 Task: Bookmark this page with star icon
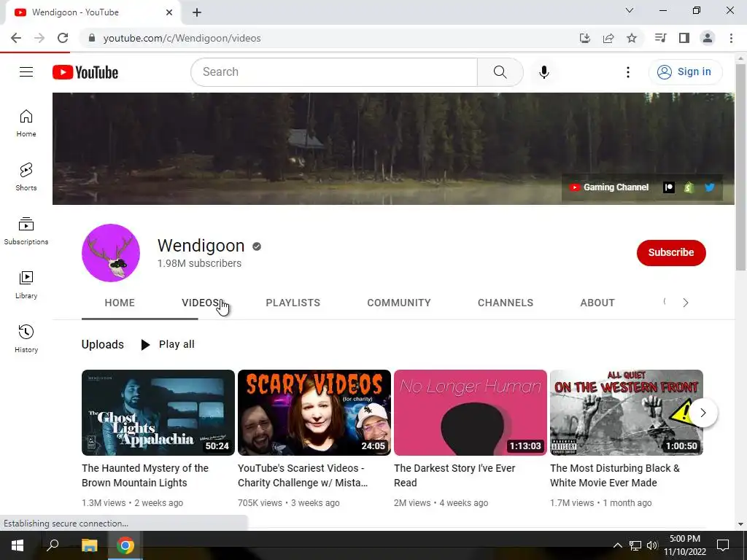coord(632,38)
